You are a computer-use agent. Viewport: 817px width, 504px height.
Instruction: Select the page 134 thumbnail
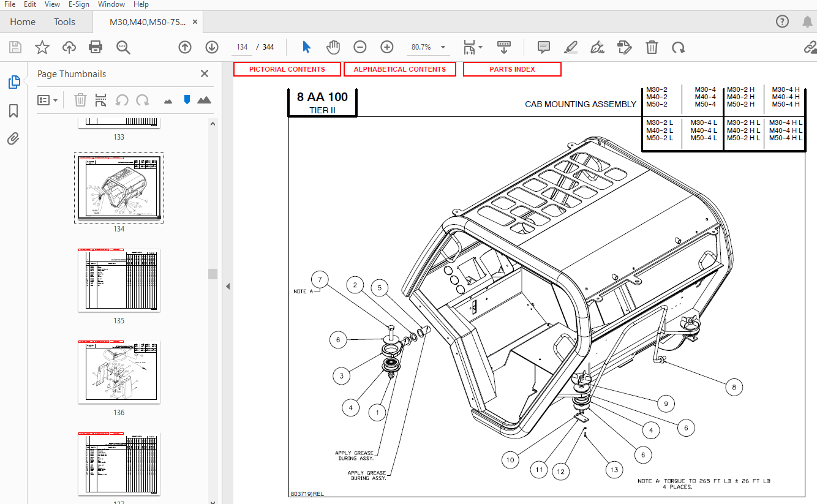[119, 188]
